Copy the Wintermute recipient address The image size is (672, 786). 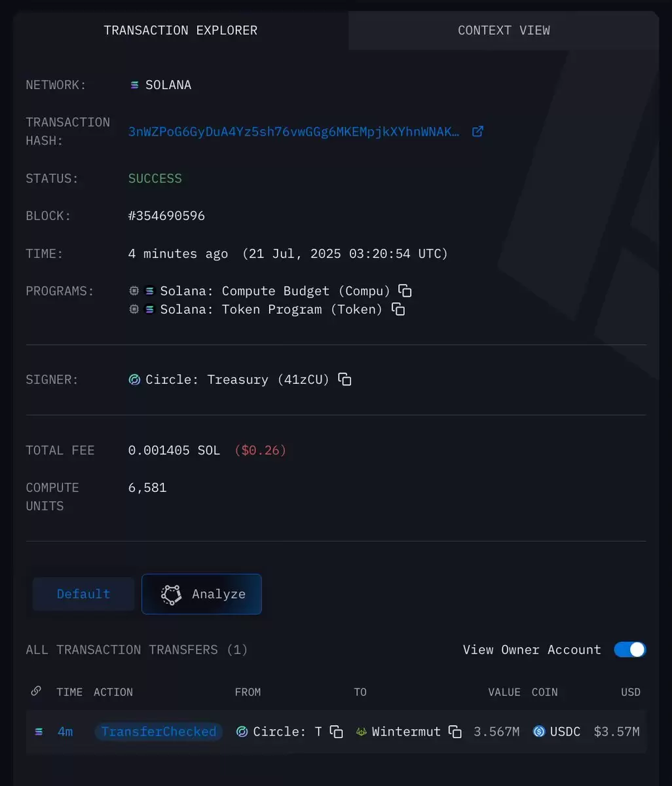[x=455, y=732]
